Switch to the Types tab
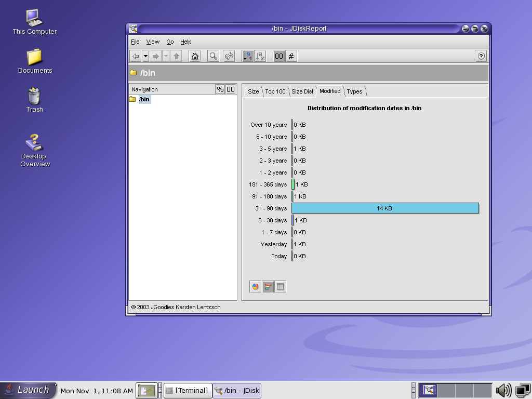Viewport: 532px width, 399px height. click(354, 91)
